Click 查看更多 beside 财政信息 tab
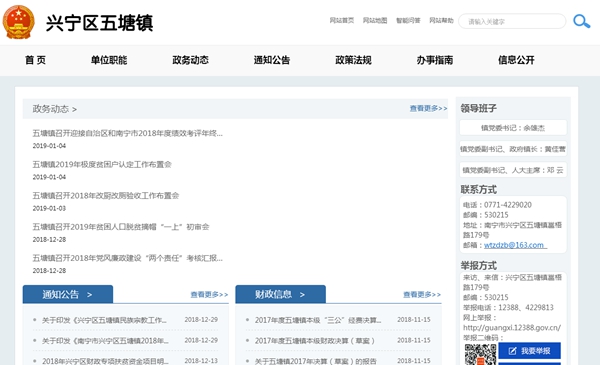600x365 pixels. pyautogui.click(x=422, y=294)
